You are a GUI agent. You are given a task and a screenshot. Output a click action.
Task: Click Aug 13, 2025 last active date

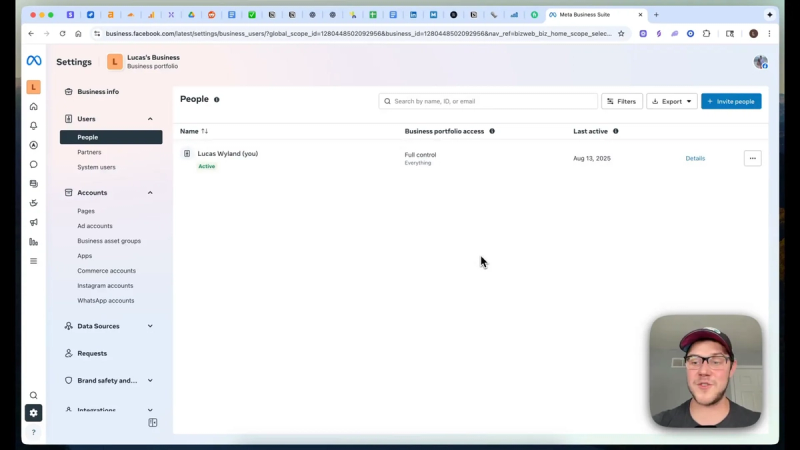tap(592, 159)
